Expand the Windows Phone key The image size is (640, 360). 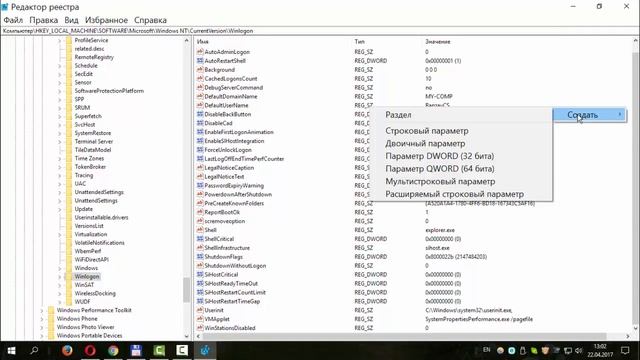[42, 318]
